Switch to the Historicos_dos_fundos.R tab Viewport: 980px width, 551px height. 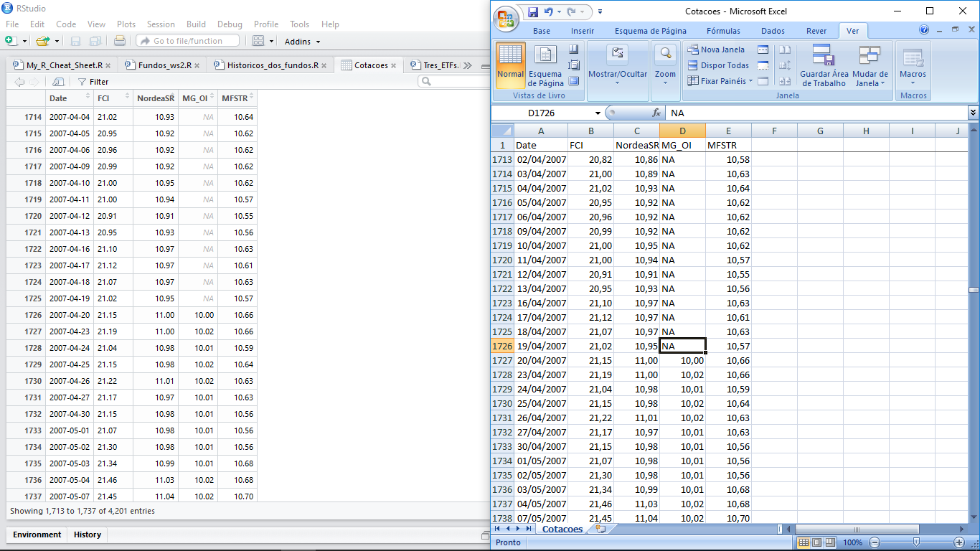pyautogui.click(x=272, y=65)
